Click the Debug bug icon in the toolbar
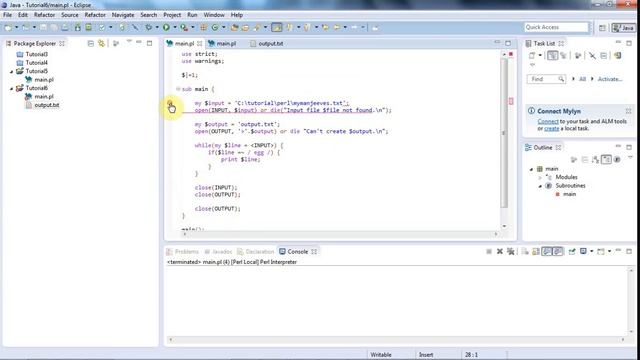Image resolution: width=640 pixels, height=360 pixels. 148,27
